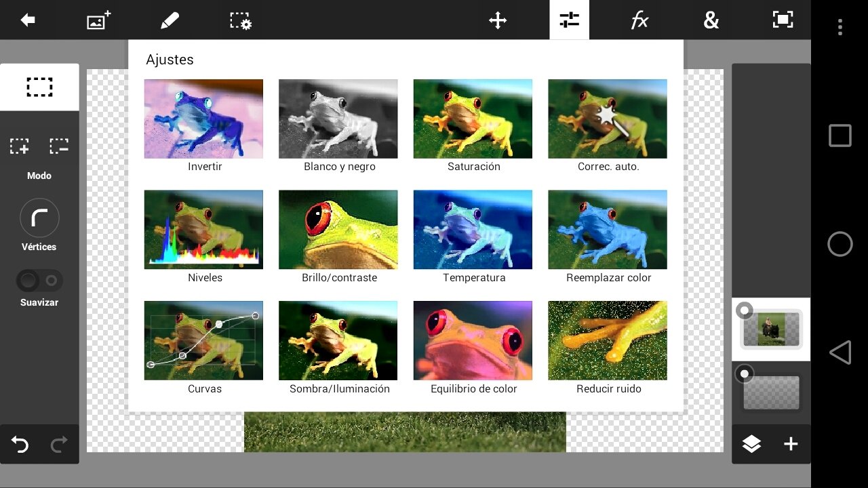Select the rectangular marquee tool
The width and height of the screenshot is (868, 488).
39,87
